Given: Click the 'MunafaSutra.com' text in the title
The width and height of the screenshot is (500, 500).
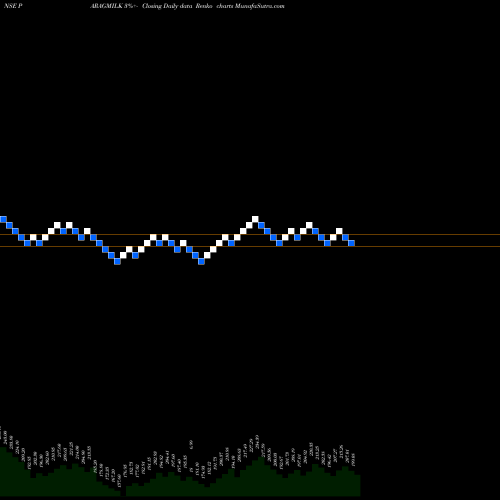Looking at the screenshot, I should [x=260, y=6].
